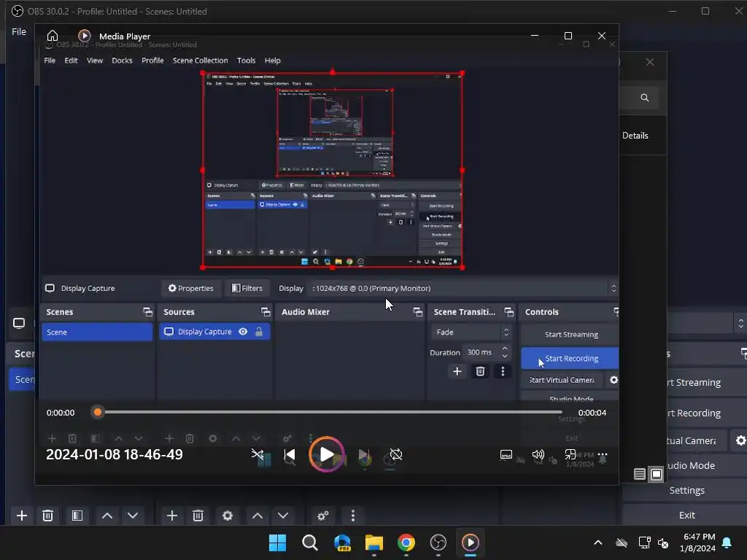
Task: Click Exit in background OBS controls
Action: click(686, 516)
